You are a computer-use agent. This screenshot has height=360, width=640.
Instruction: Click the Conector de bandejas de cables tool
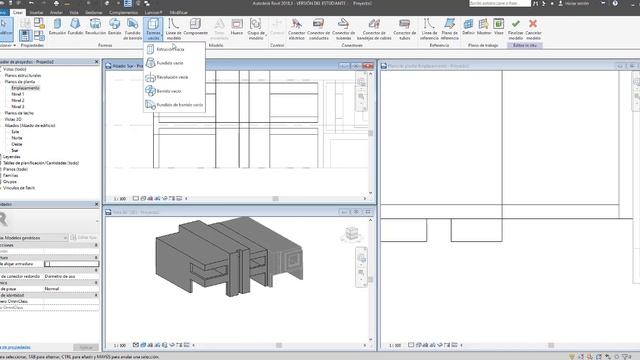coord(374,29)
